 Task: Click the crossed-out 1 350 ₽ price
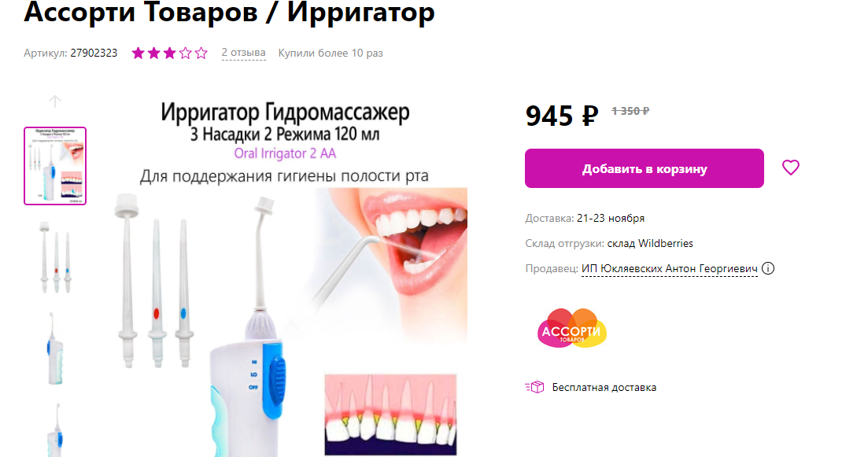[x=630, y=111]
